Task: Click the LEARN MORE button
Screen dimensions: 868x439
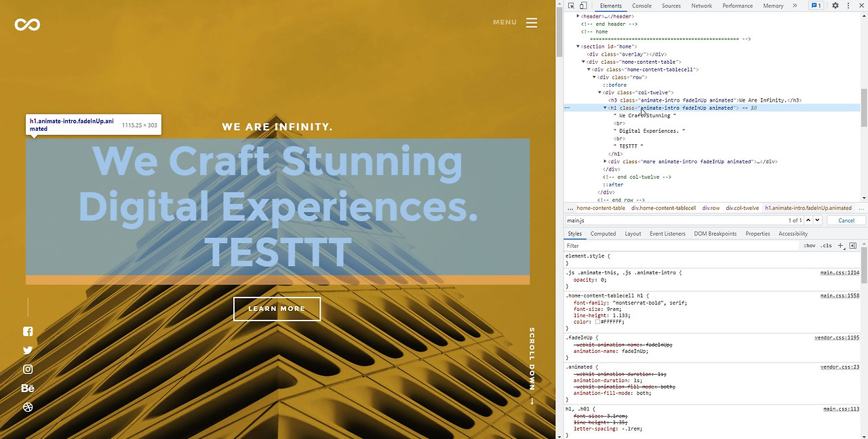Action: pyautogui.click(x=277, y=308)
